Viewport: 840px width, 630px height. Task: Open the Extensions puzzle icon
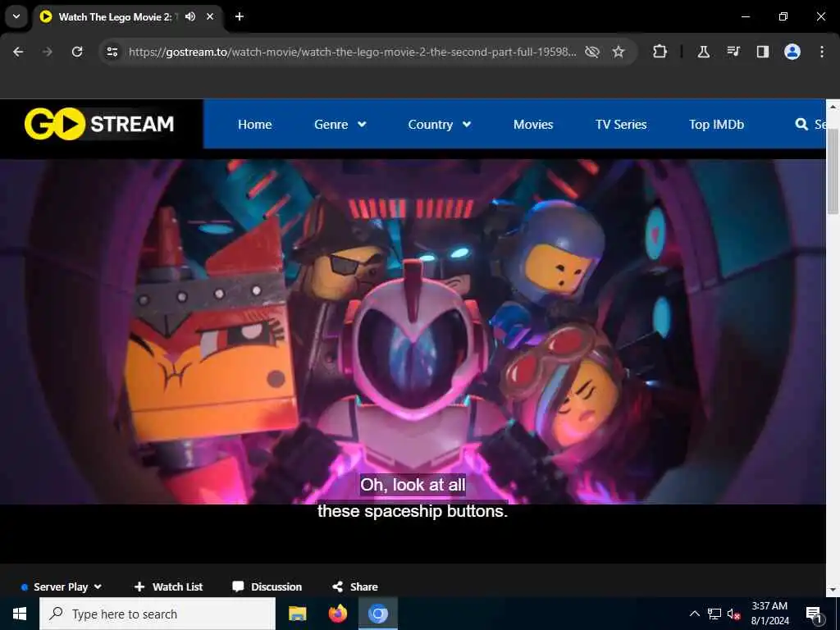[660, 52]
